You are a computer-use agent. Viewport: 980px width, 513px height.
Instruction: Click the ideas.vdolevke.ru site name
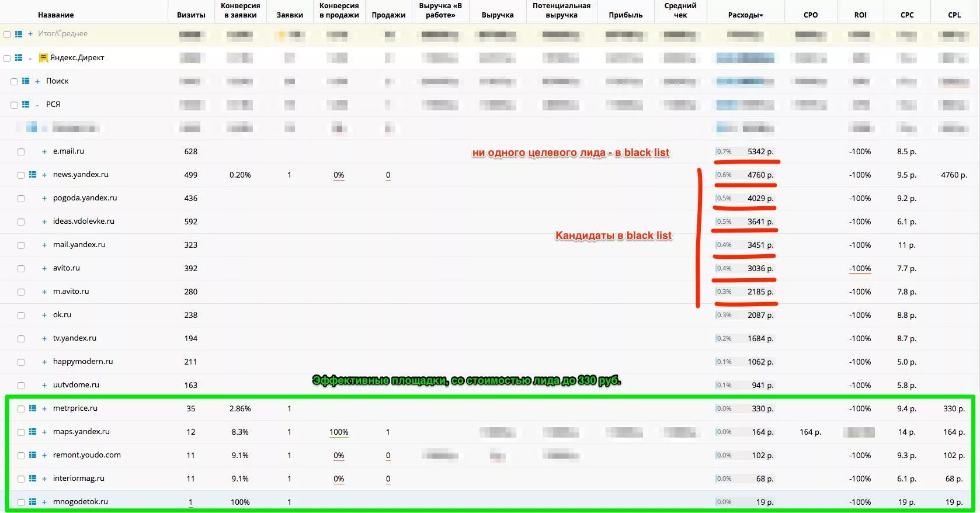point(84,221)
